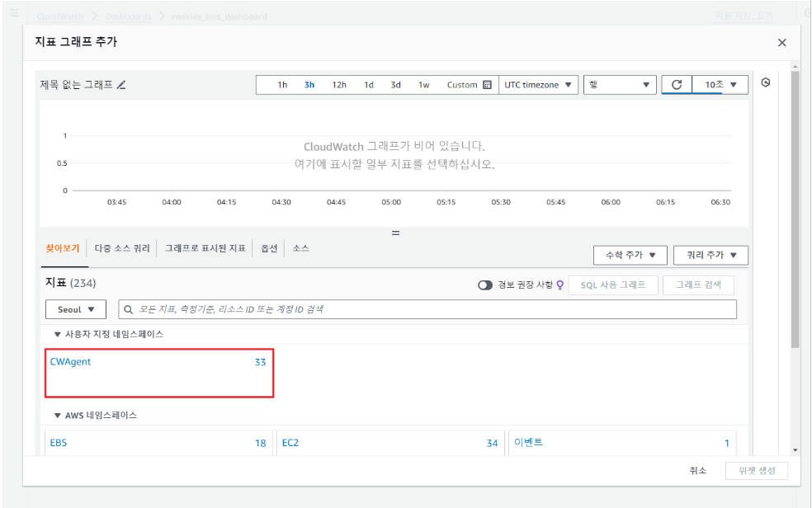Select the 1h time range
This screenshot has height=508, width=812.
click(282, 85)
